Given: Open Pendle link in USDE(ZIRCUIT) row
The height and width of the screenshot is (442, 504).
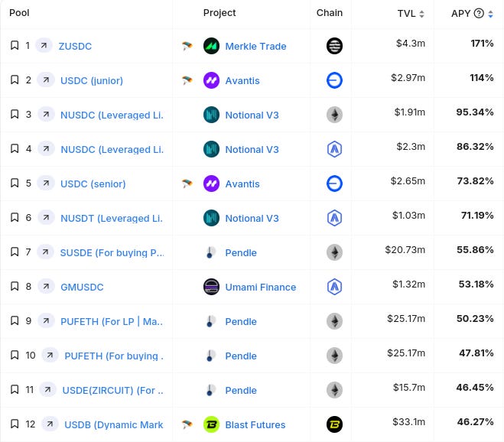Looking at the screenshot, I should (x=241, y=390).
